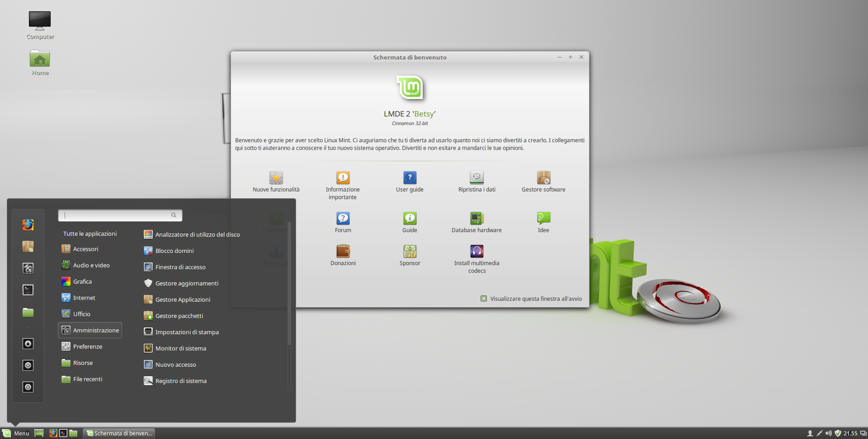Image resolution: width=868 pixels, height=439 pixels.
Task: Select File recenti category
Action: [x=90, y=379]
